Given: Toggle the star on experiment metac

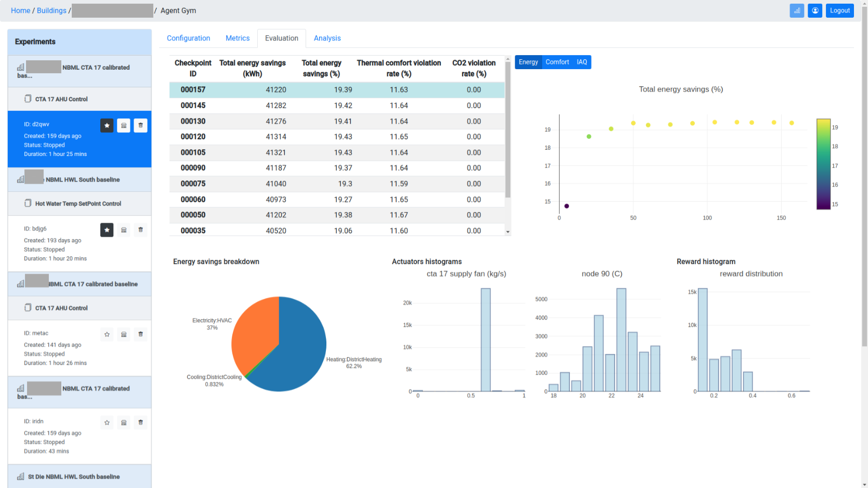Looking at the screenshot, I should click(x=107, y=334).
